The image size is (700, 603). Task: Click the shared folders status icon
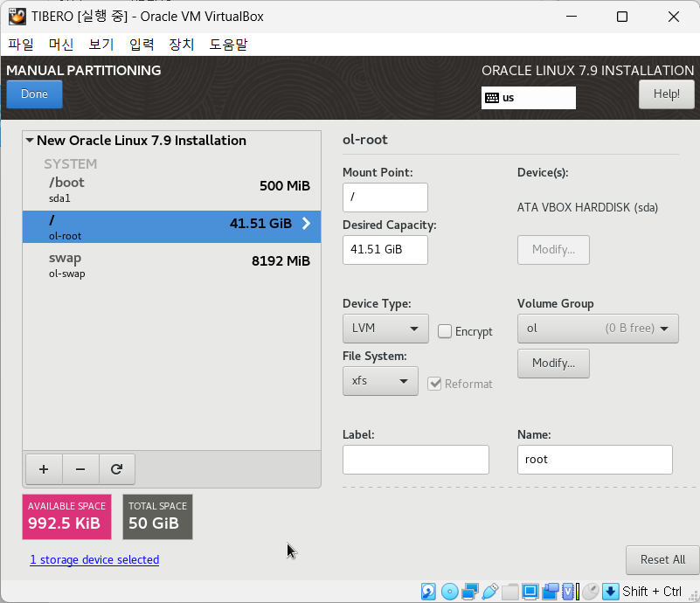(509, 592)
